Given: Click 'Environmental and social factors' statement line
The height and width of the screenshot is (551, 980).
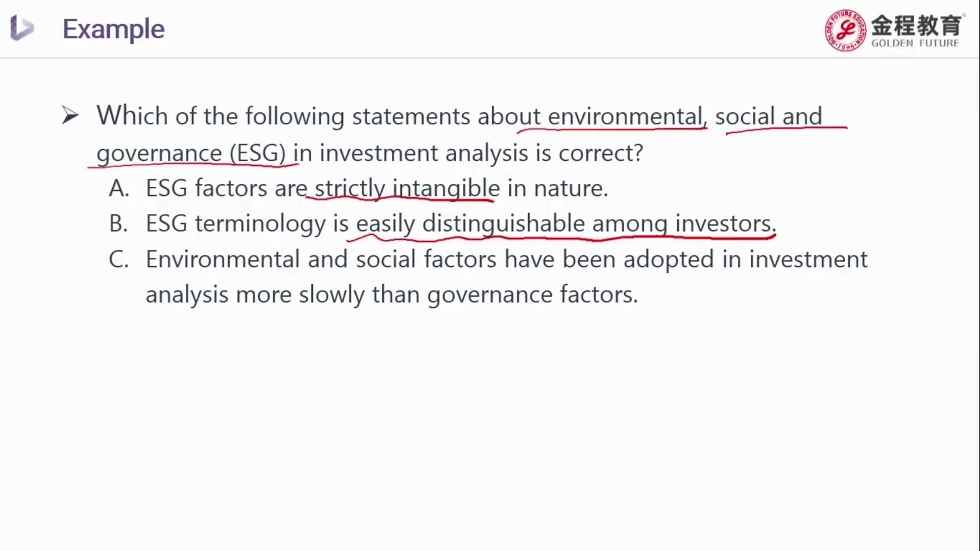Looking at the screenshot, I should [x=506, y=259].
